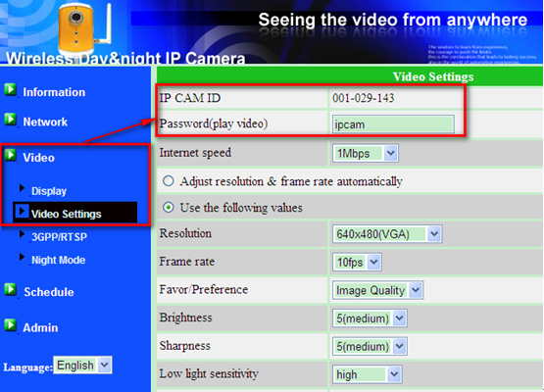Go to the Night Mode submenu item

[x=58, y=260]
